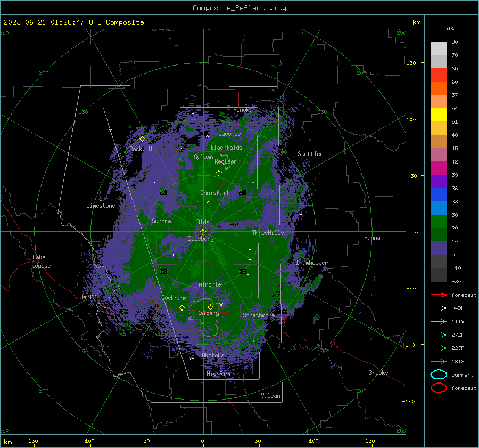Click the white 04DK arrow legend icon

point(439,308)
